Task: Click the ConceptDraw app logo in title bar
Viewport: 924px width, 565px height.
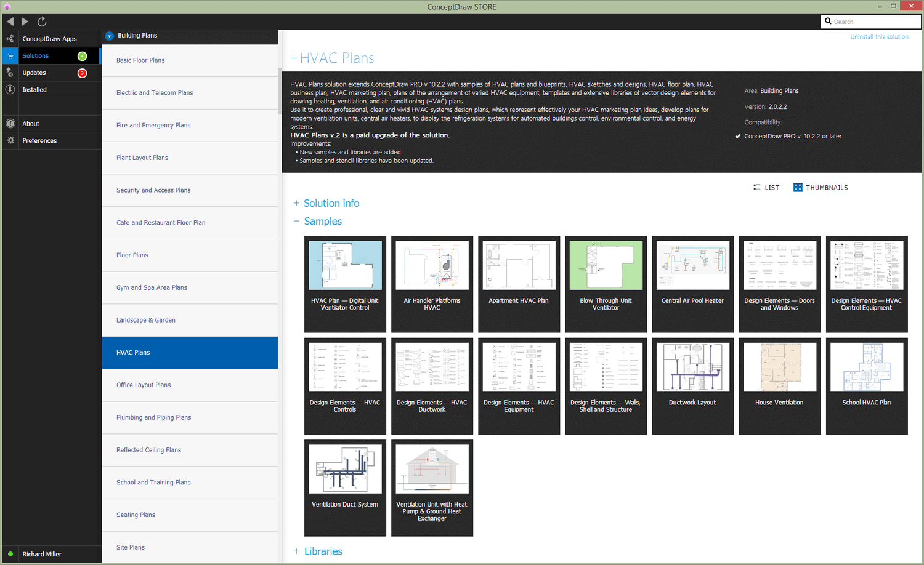Action: point(7,7)
